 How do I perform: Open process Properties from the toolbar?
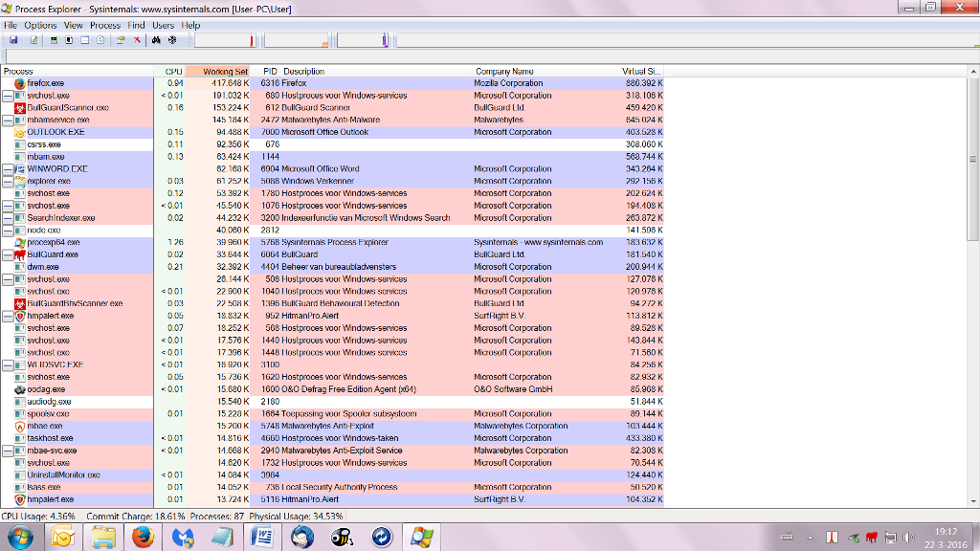[121, 40]
